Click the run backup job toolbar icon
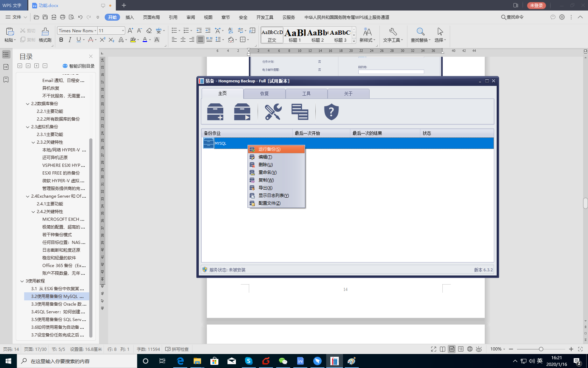 click(242, 112)
